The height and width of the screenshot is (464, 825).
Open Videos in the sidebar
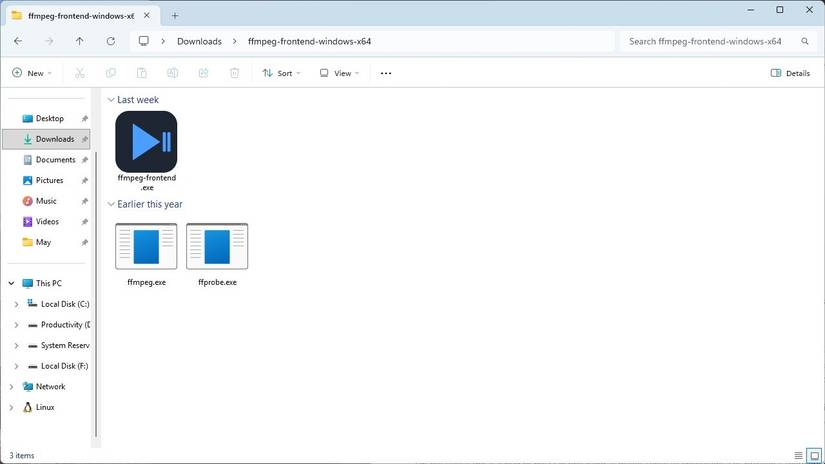47,221
